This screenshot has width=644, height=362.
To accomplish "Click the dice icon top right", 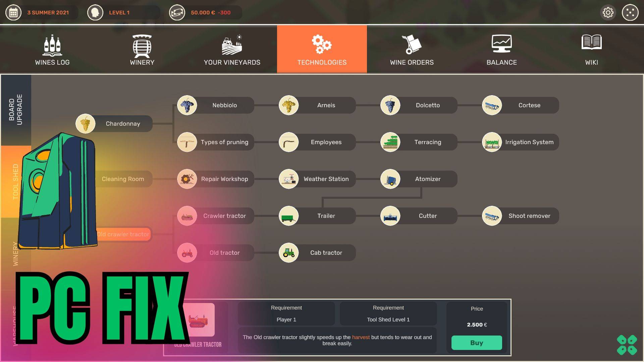I will pos(630,12).
